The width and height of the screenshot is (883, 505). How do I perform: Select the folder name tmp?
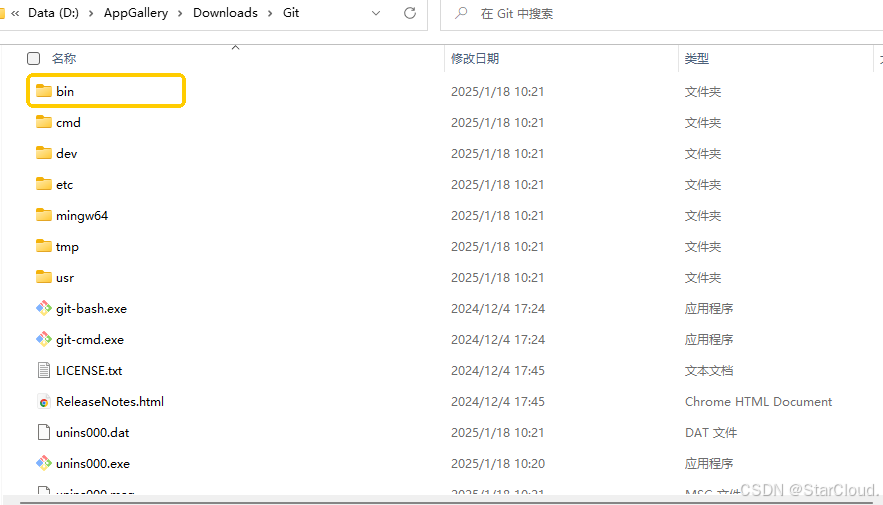[x=67, y=247]
